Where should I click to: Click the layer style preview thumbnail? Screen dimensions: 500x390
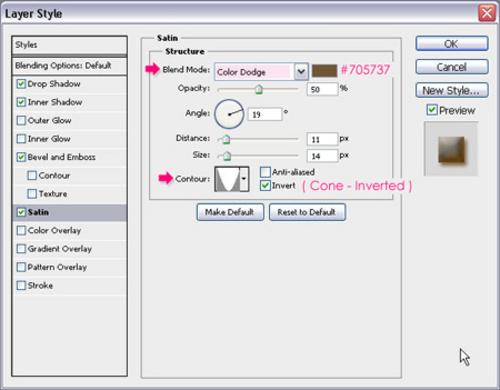pos(451,149)
